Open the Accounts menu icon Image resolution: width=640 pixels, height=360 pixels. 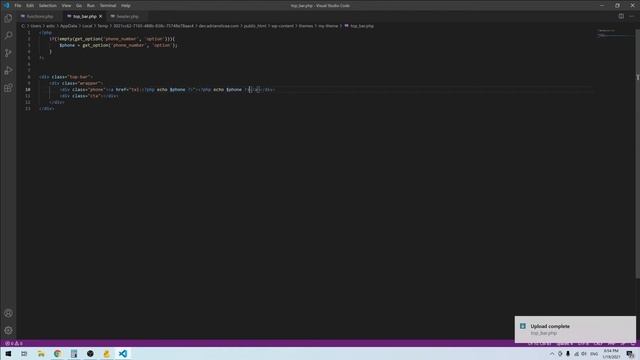8,313
